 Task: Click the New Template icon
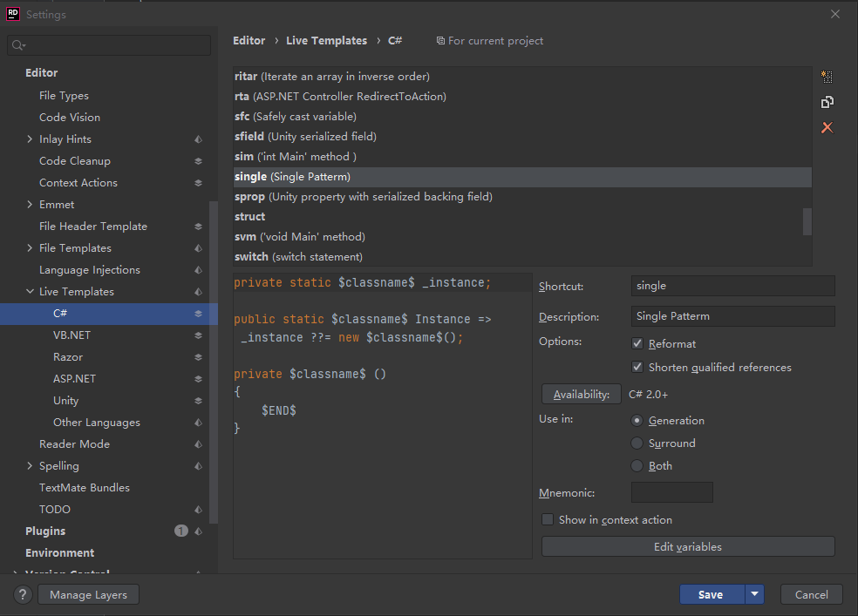click(827, 77)
